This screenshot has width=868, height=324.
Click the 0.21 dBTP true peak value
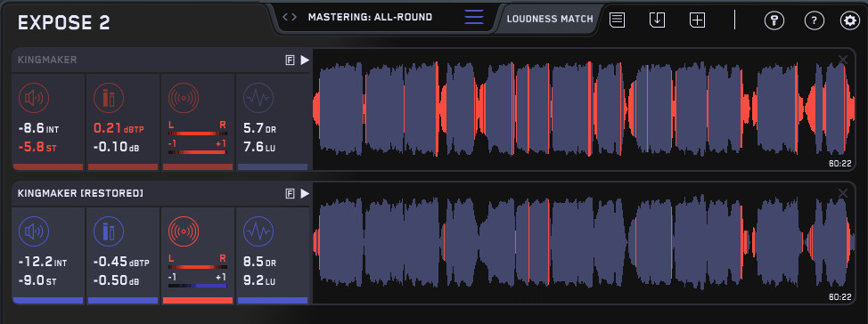pyautogui.click(x=119, y=128)
